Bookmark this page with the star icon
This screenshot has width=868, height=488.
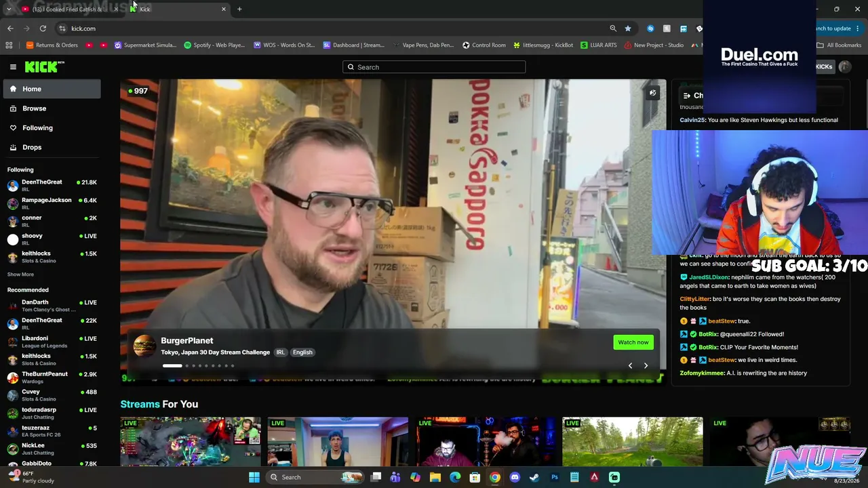pos(628,28)
